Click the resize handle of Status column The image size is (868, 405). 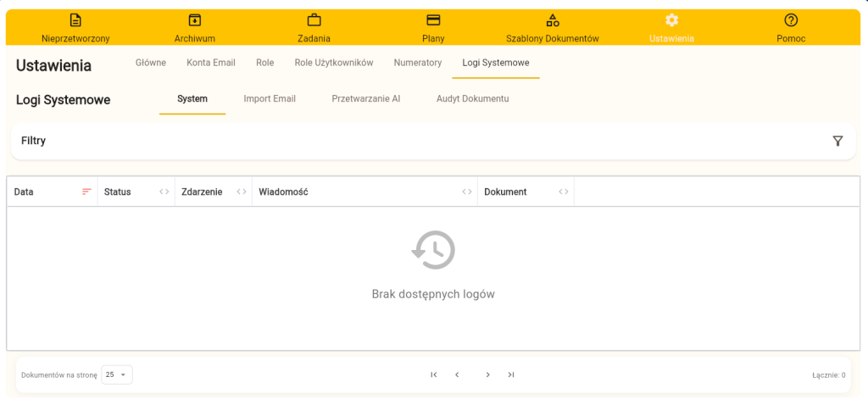[164, 192]
